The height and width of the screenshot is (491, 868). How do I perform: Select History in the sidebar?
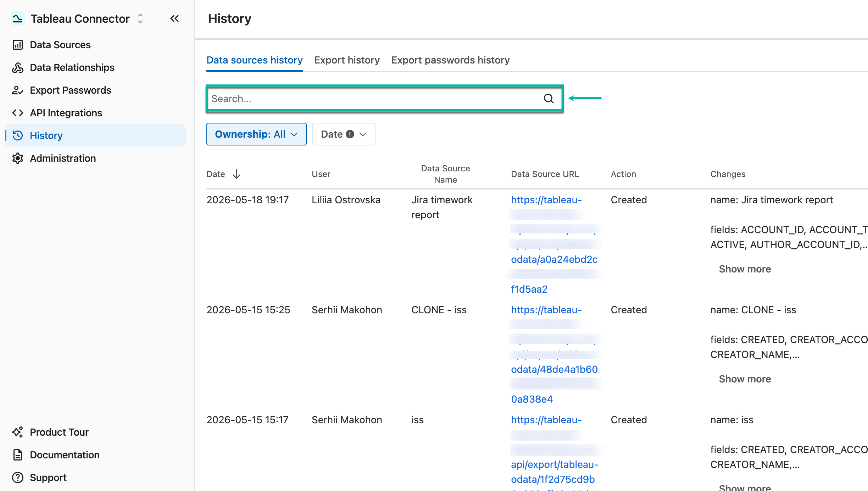point(95,136)
